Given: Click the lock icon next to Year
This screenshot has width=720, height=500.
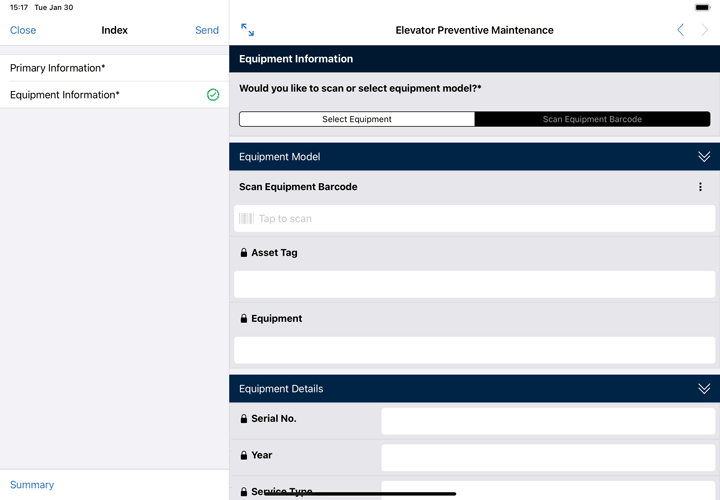Looking at the screenshot, I should coord(244,455).
